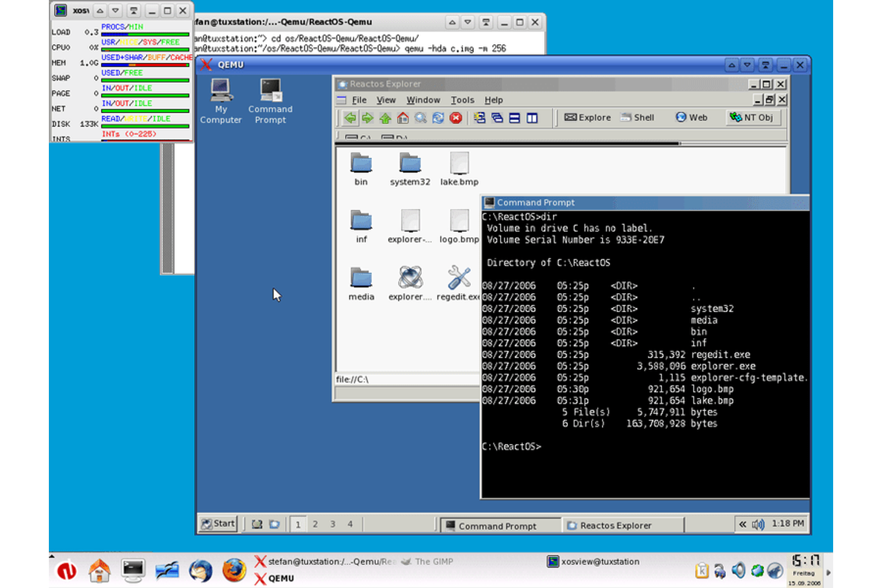
Task: Click the NT Obj toolbar icon
Action: click(752, 117)
